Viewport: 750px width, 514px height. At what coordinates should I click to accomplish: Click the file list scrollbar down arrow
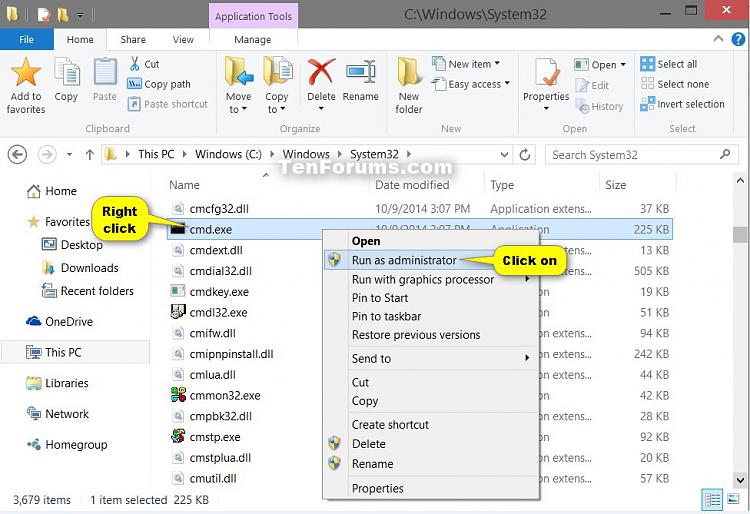tap(740, 480)
